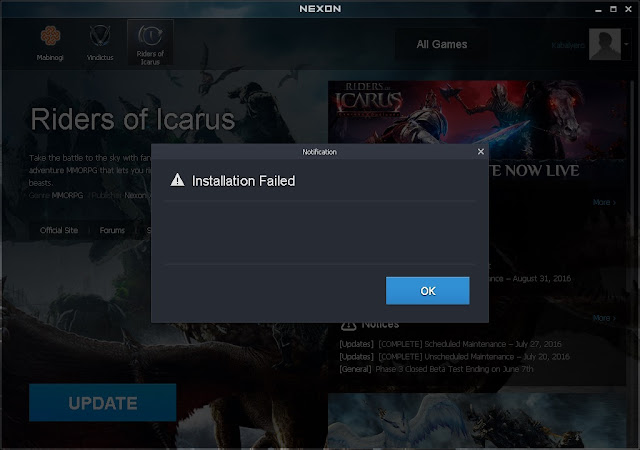
Task: Select the Vindictus game icon
Action: tap(100, 43)
